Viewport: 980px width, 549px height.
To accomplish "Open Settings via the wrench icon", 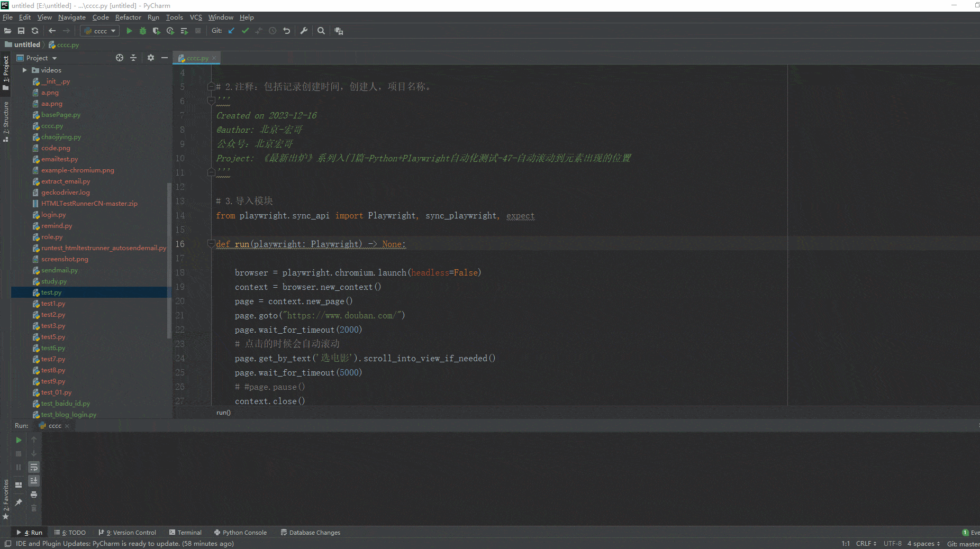I will point(304,31).
